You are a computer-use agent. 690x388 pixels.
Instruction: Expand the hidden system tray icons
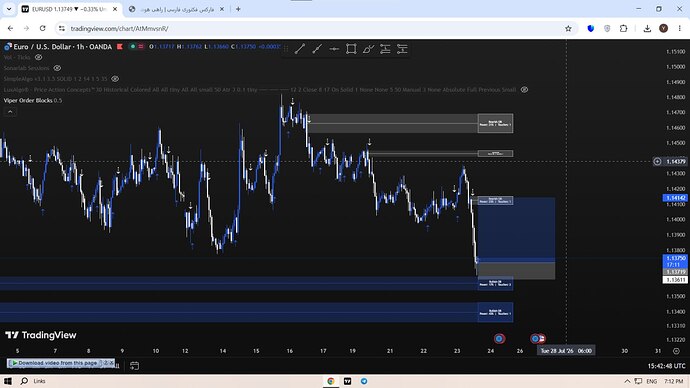[x=627, y=381]
